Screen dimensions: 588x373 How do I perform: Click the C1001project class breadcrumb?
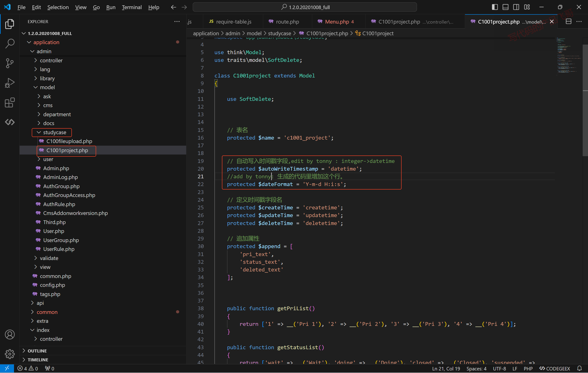(x=378, y=33)
